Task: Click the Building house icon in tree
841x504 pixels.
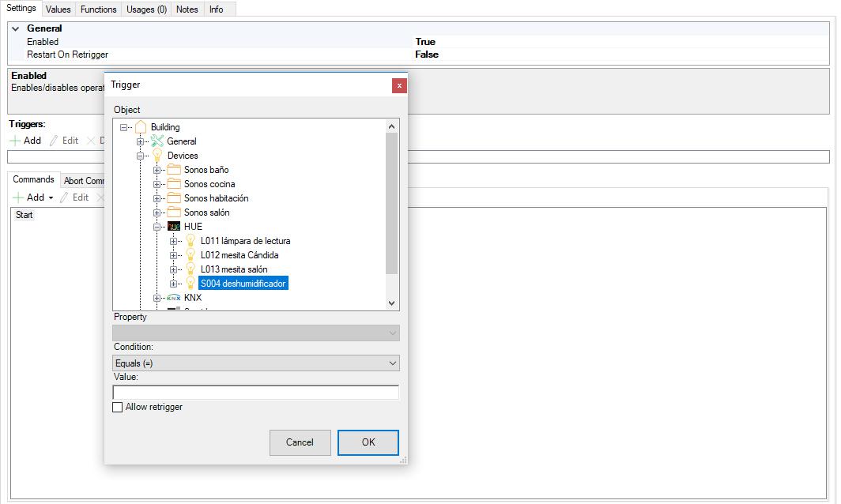Action: [x=141, y=127]
